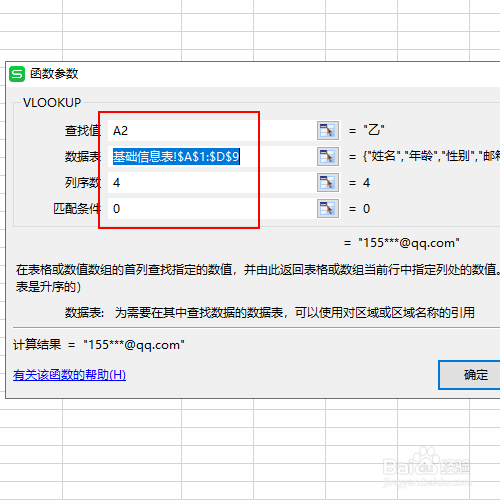
Task: Click the VLOOKUP function name label
Action: [x=52, y=103]
